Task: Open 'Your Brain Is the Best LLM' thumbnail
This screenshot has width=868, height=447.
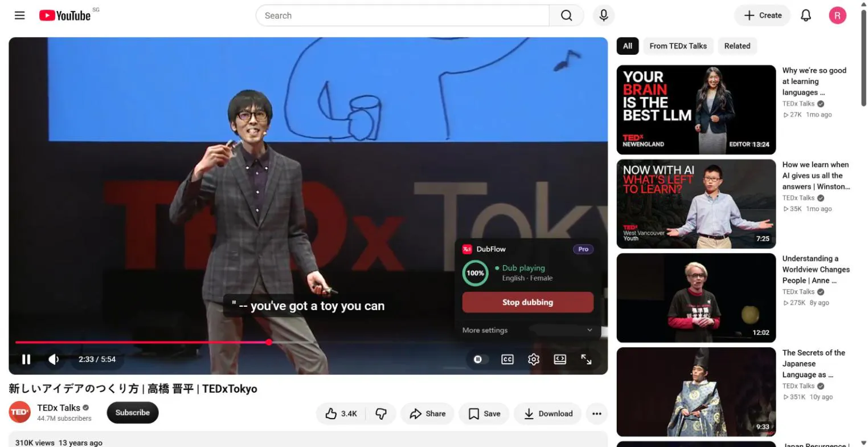Action: (x=696, y=109)
